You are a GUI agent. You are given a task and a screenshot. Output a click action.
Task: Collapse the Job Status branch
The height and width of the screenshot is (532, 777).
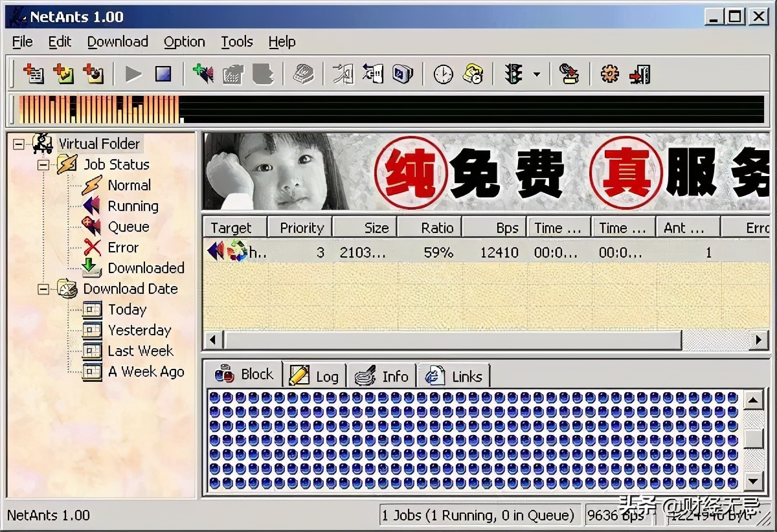click(43, 165)
